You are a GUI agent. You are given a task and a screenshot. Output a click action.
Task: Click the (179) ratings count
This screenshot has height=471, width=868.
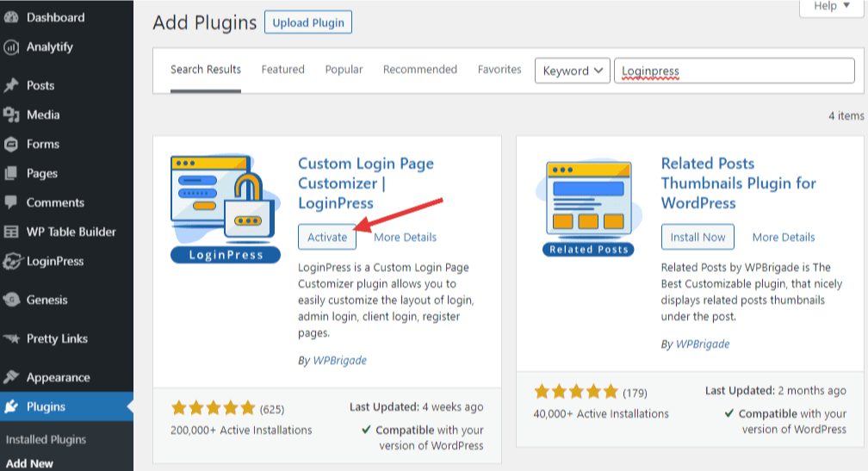635,393
